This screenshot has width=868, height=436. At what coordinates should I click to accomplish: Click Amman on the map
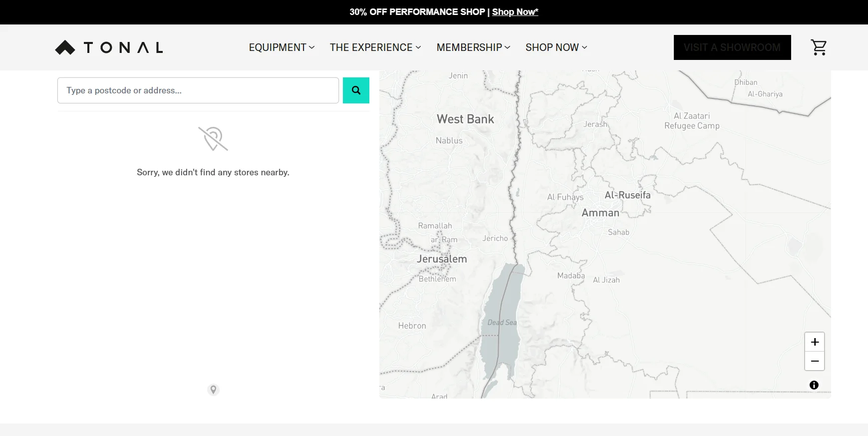coord(600,213)
